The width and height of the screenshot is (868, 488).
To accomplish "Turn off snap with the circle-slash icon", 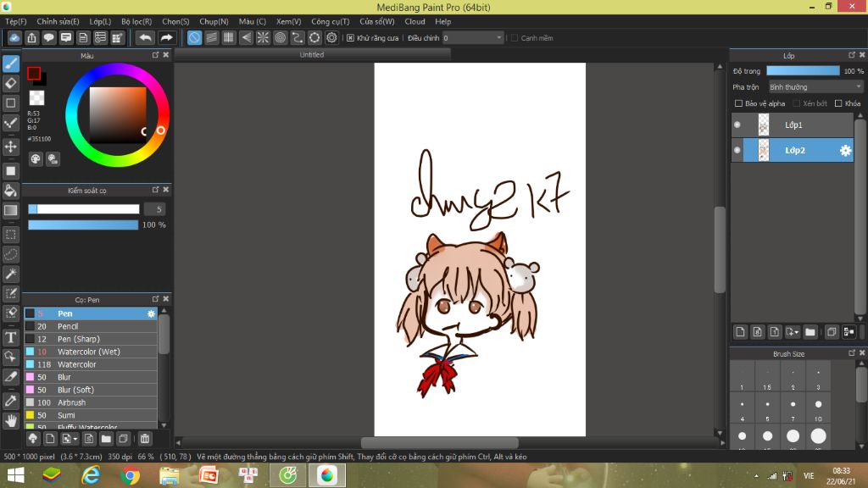I will click(x=194, y=37).
